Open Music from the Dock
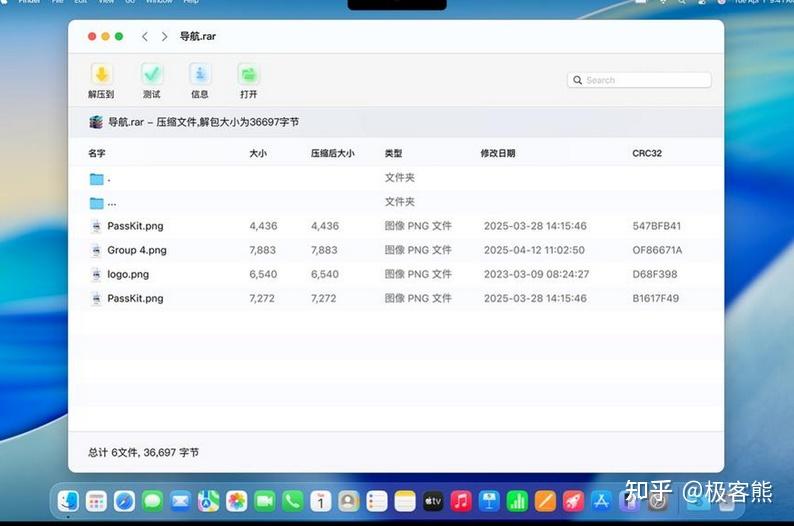 click(x=461, y=501)
